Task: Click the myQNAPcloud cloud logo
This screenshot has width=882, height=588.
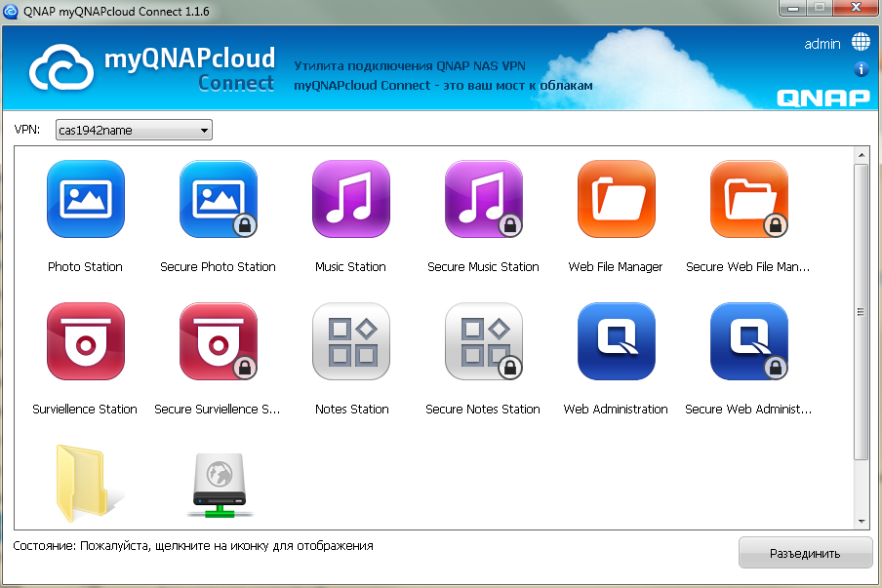Action: [61, 68]
